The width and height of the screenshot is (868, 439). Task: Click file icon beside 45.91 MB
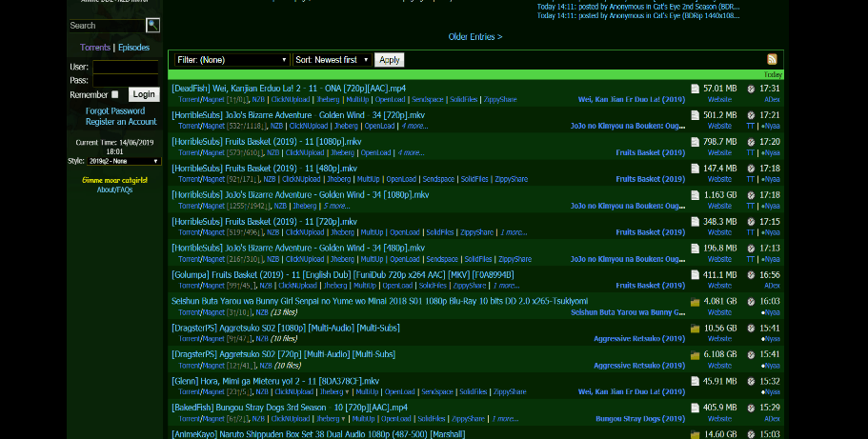695,381
